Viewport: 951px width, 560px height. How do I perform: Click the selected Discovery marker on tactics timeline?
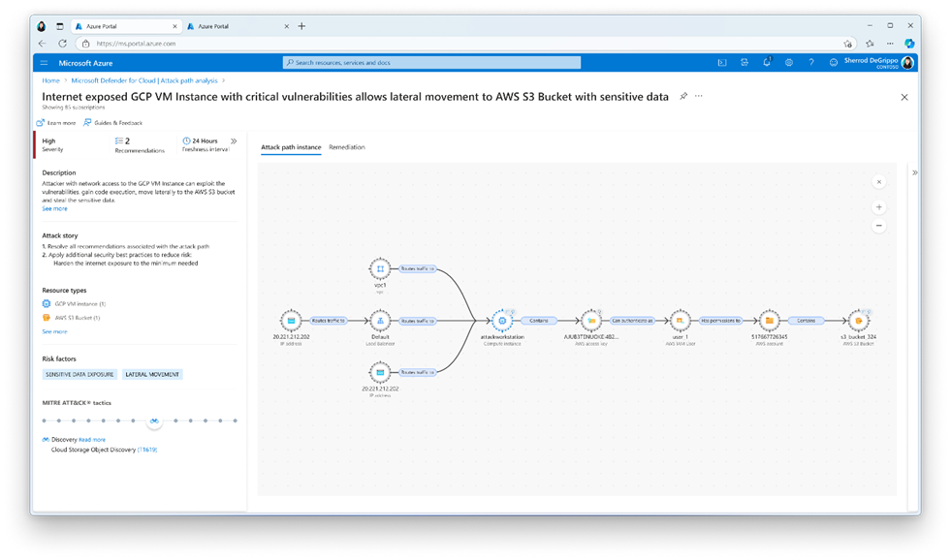pyautogui.click(x=155, y=420)
